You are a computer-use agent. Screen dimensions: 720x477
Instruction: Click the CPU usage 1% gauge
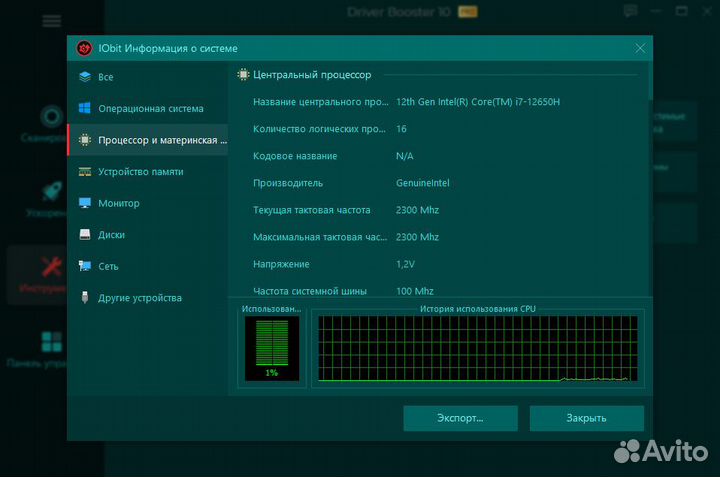(272, 349)
